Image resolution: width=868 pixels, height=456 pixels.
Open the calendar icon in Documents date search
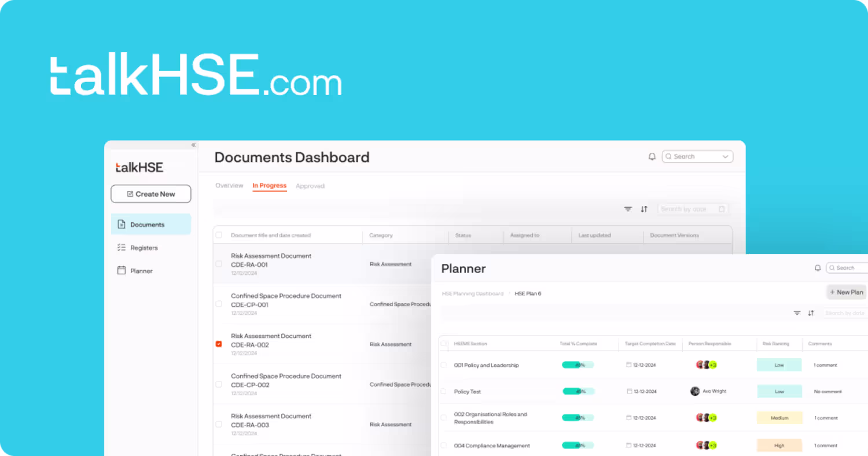[x=722, y=209]
